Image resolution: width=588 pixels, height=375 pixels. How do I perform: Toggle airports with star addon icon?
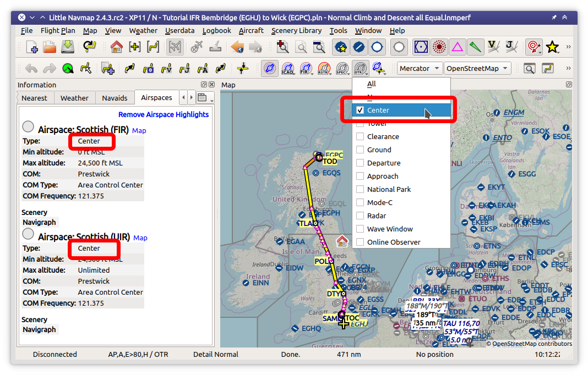340,47
